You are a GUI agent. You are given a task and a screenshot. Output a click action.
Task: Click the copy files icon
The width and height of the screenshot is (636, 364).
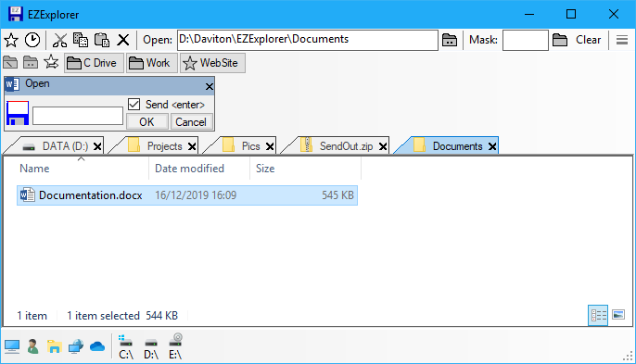81,40
